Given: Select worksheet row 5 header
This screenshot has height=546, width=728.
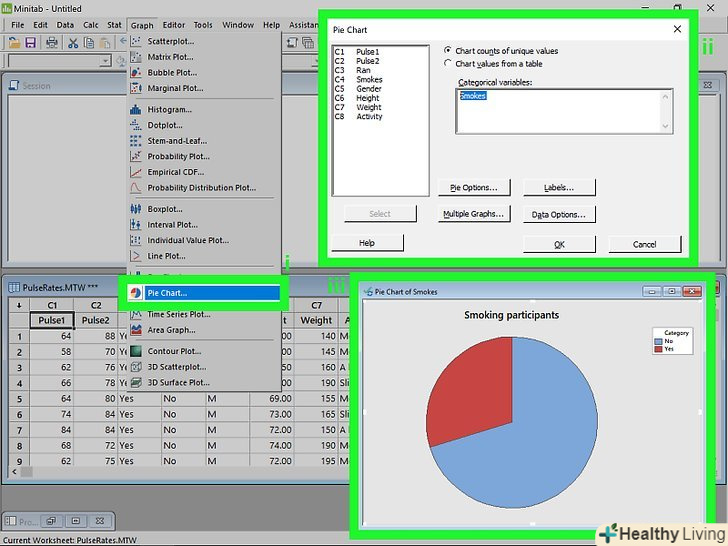Looking at the screenshot, I should tap(19, 399).
